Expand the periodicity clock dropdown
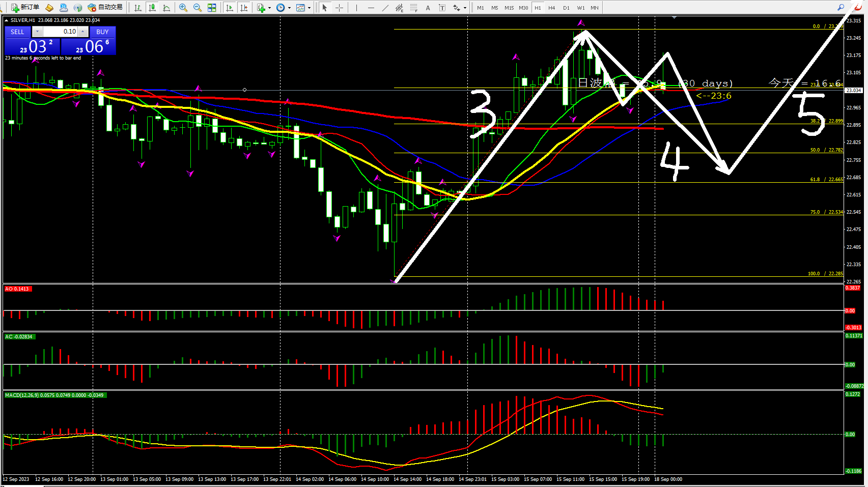 point(289,8)
